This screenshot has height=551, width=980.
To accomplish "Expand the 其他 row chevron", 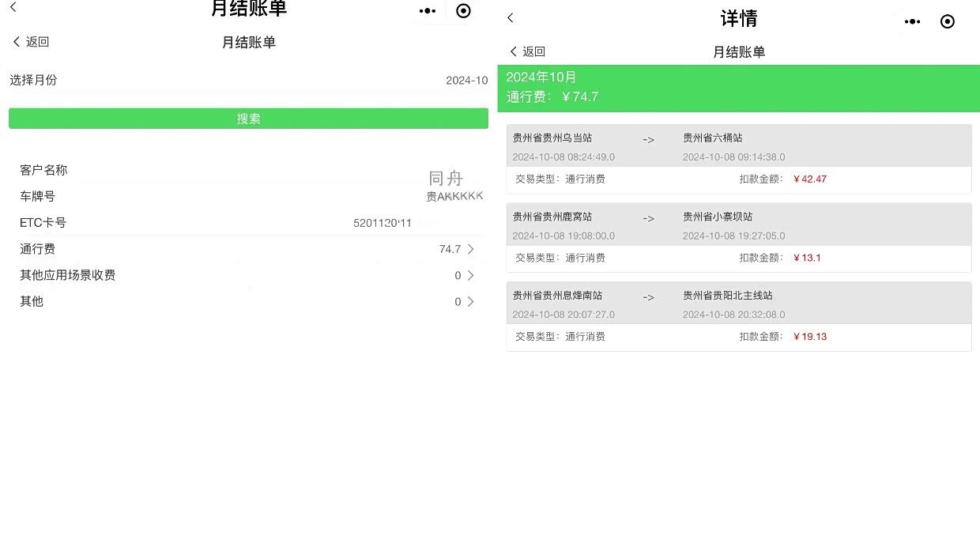I will [470, 302].
